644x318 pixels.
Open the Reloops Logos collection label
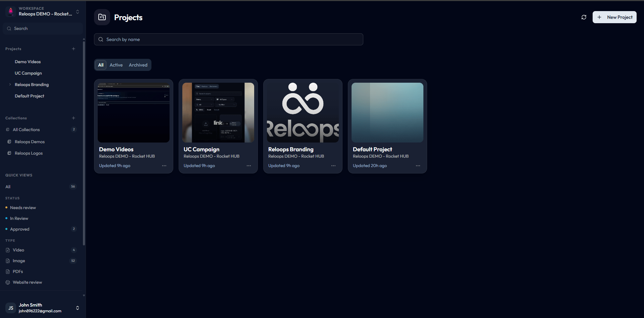coord(29,153)
